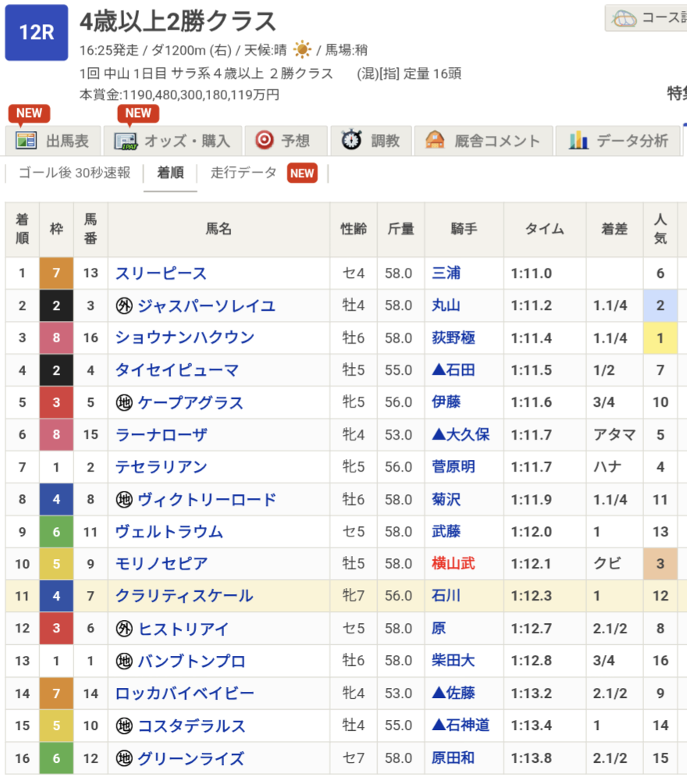Image resolution: width=687 pixels, height=784 pixels.
Task: Click the 地 mark beside コスタデラルス
Action: [x=124, y=725]
